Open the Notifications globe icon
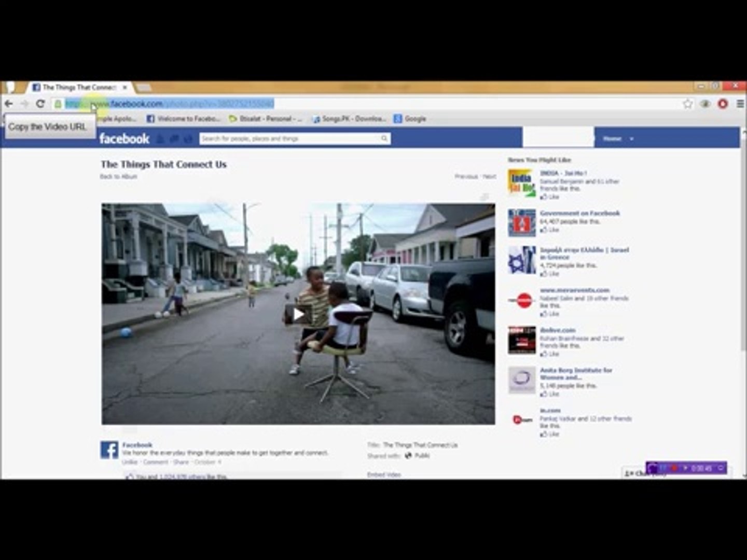 [188, 138]
